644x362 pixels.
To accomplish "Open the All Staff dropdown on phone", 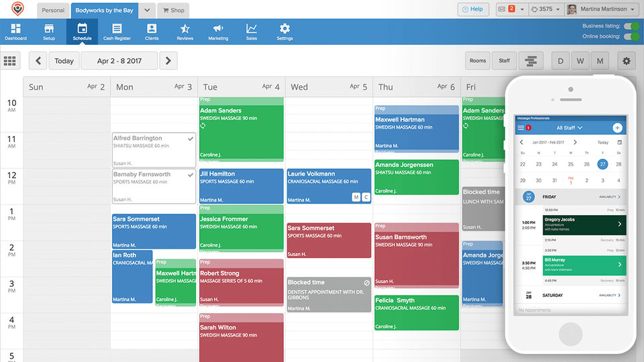I will click(570, 128).
